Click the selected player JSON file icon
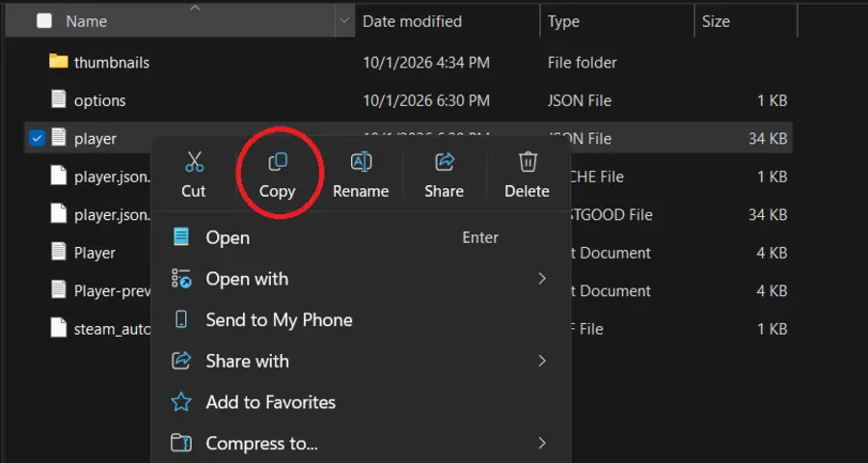 (x=59, y=137)
